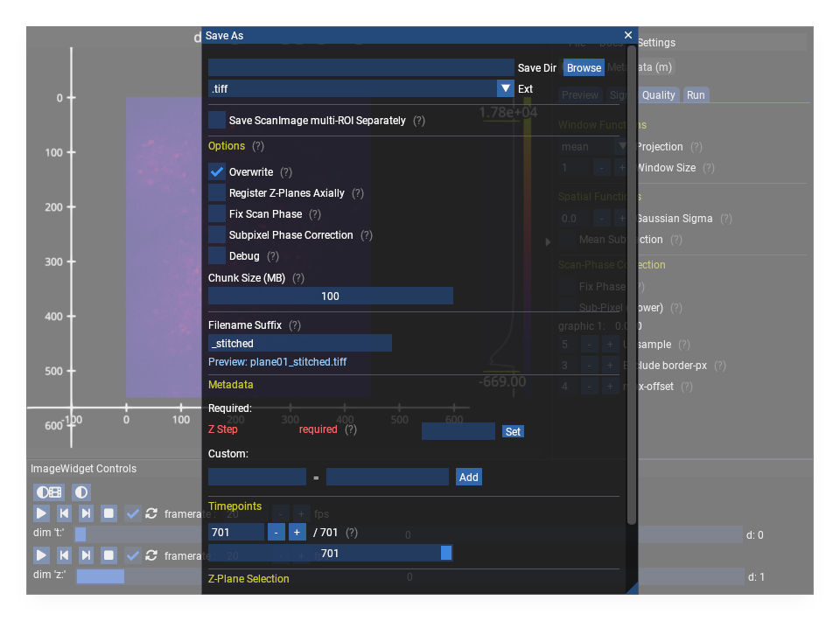
Task: Click the loop icon in dim 'z' row
Action: (x=151, y=555)
